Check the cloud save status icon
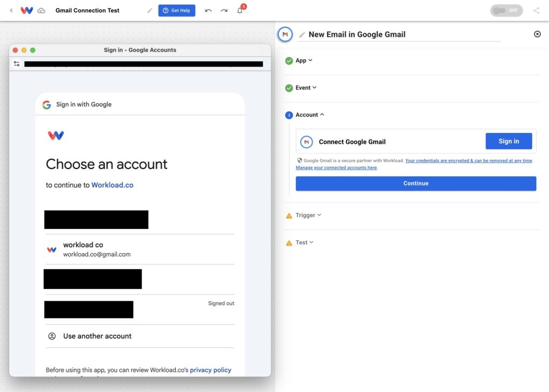 point(41,11)
